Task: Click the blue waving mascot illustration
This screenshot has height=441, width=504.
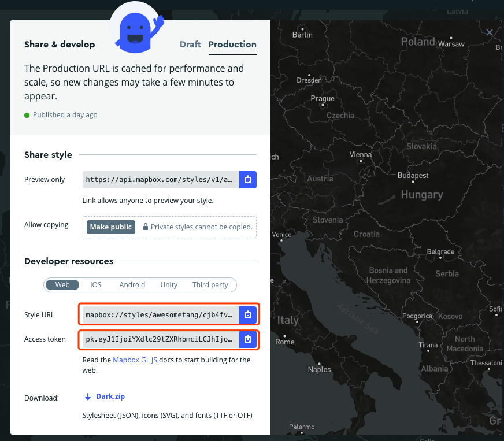Action: click(139, 32)
